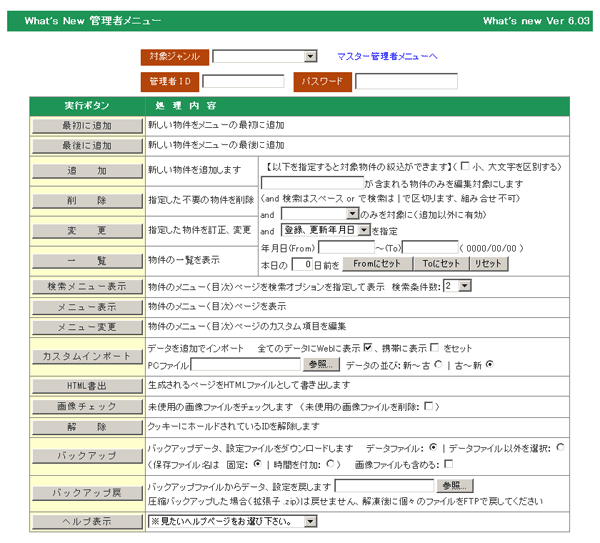Focus the backup restore file field
The height and width of the screenshot is (543, 600).
[x=385, y=486]
